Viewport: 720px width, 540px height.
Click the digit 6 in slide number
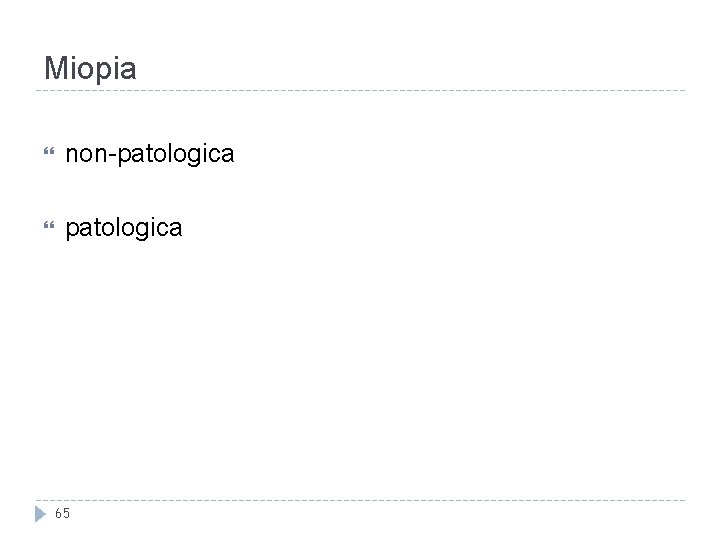click(59, 514)
